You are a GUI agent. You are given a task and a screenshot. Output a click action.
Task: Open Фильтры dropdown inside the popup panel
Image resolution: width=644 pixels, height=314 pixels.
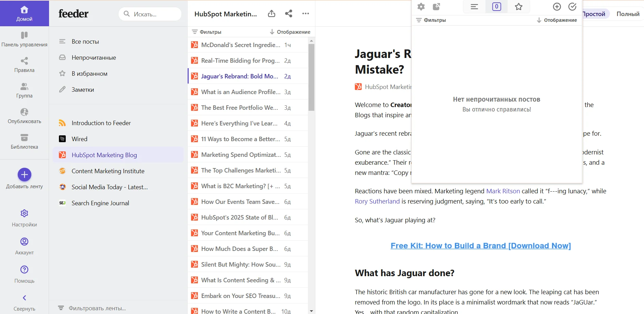(x=431, y=20)
